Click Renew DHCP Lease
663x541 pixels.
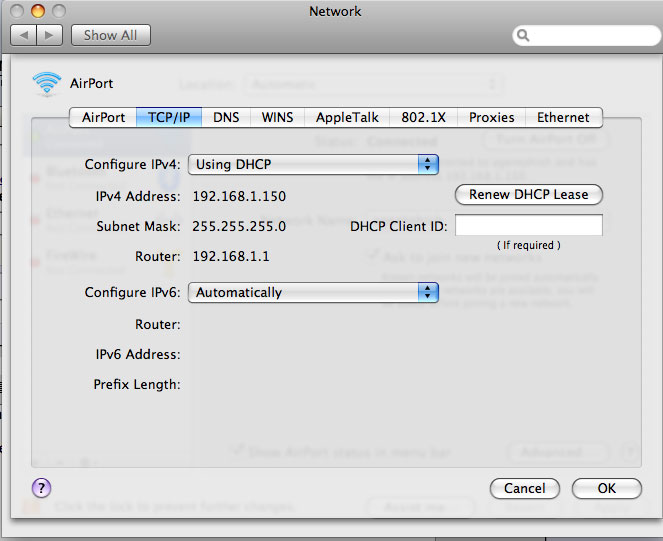[529, 195]
